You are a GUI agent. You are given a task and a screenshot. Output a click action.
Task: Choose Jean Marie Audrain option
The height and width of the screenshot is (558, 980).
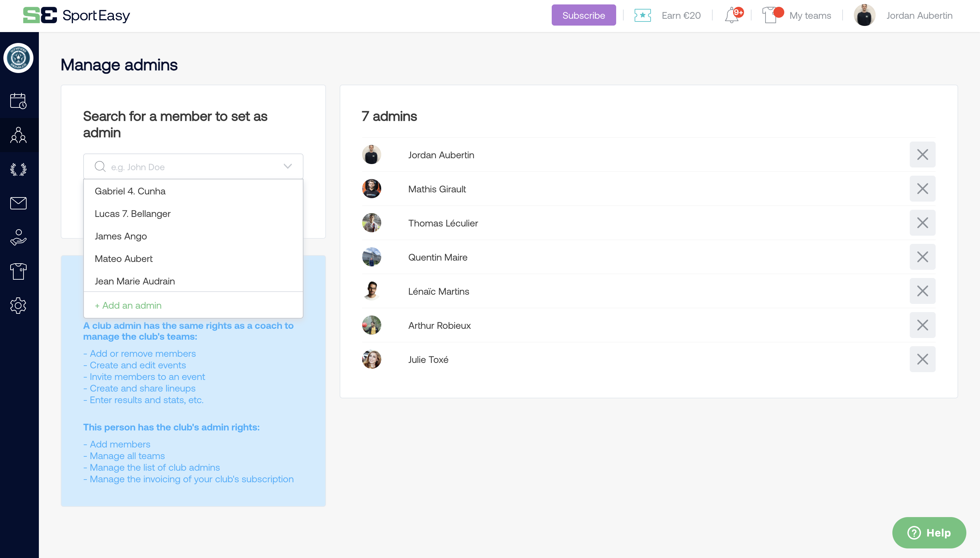(x=134, y=281)
